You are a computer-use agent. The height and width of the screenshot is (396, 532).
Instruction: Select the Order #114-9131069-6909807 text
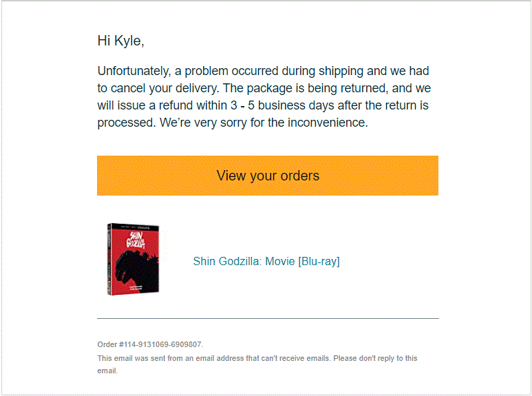tap(150, 344)
